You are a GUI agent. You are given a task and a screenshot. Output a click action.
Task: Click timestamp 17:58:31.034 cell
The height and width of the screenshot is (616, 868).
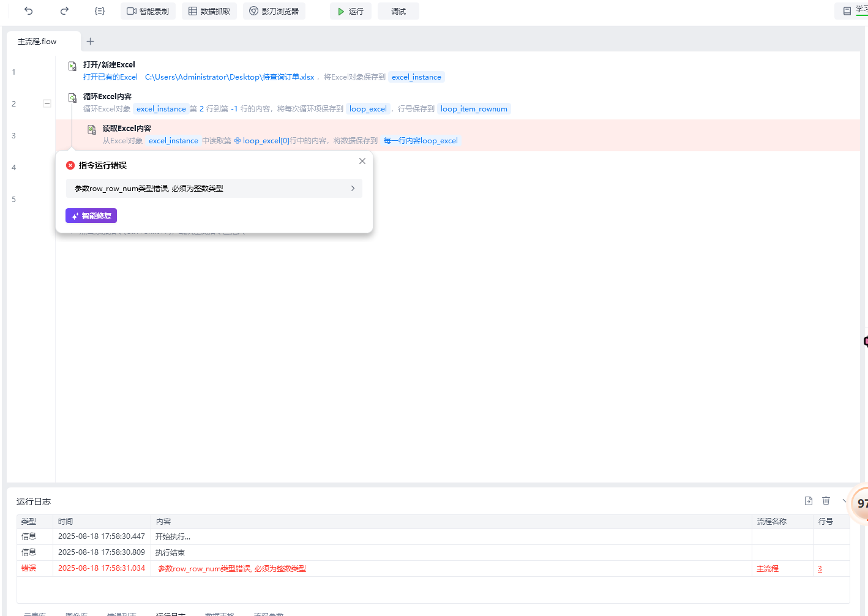pos(102,568)
